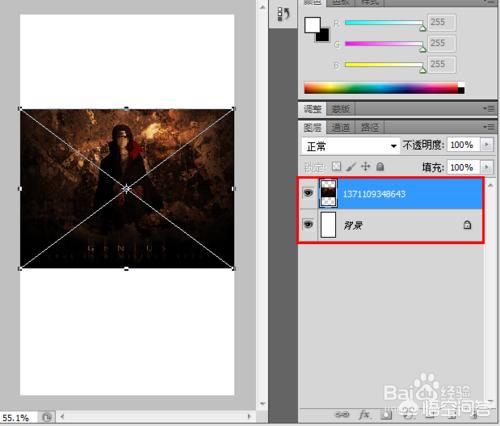
Task: Click the 背景 layer white thumbnail
Action: (x=328, y=225)
